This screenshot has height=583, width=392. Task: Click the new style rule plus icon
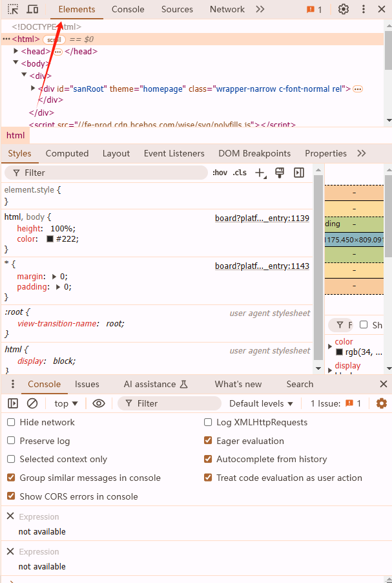coord(260,173)
